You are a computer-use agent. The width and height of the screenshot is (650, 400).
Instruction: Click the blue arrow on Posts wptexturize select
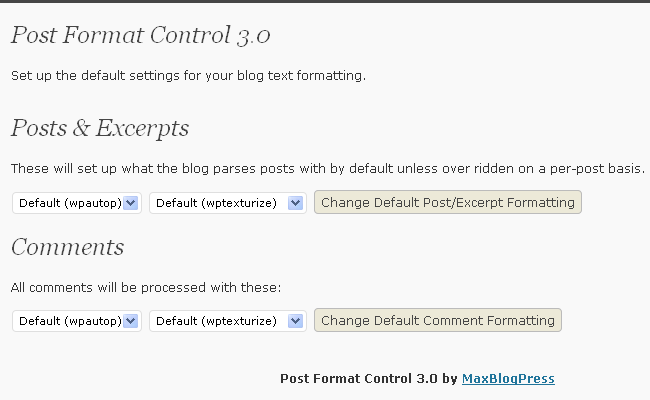tap(296, 203)
